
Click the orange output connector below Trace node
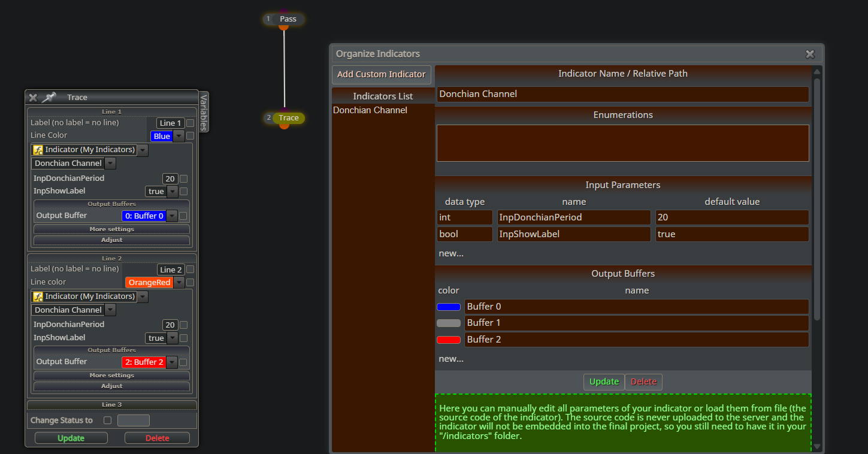(284, 126)
